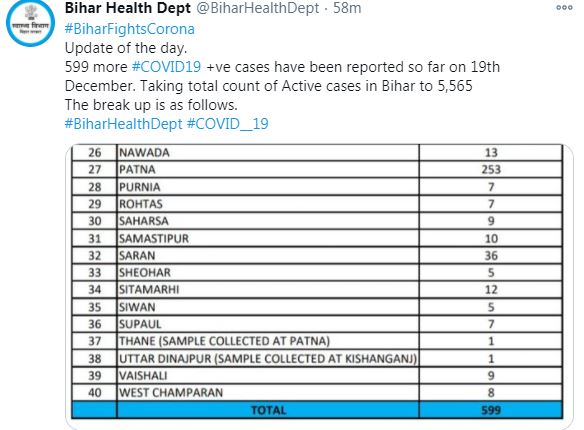Click the SARAN row with value 36
Viewport: 584px width, 430px height.
[x=317, y=256]
